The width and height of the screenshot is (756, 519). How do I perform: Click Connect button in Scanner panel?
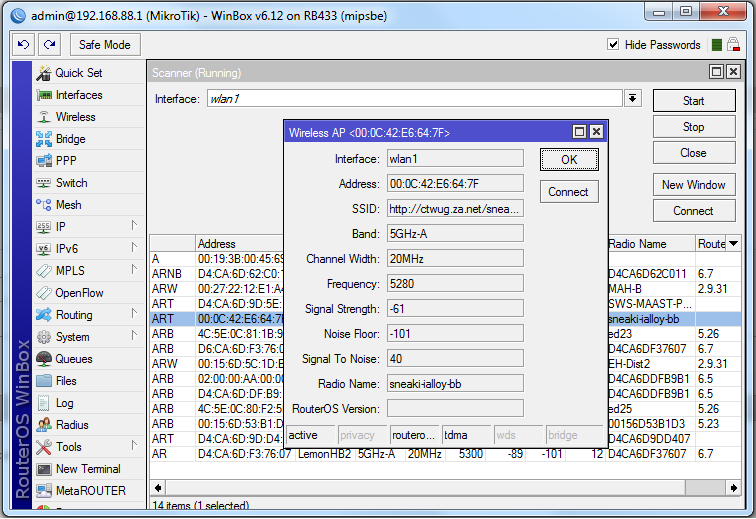694,211
